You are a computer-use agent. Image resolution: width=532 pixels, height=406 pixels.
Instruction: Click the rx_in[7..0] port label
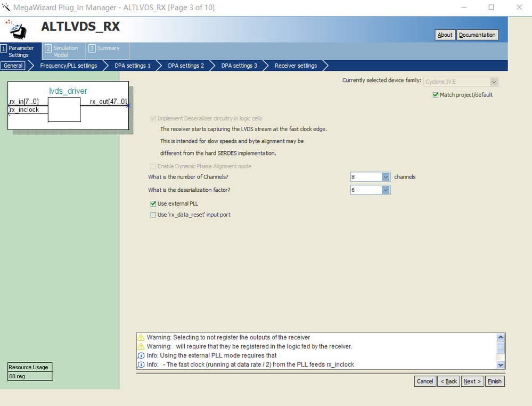click(x=24, y=101)
